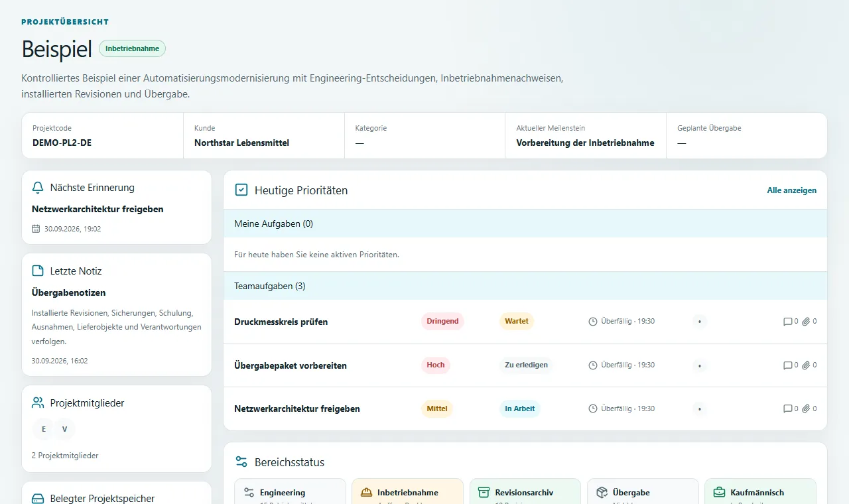849x504 pixels.
Task: Click the project code DEMO-PL2-DE
Action: click(62, 143)
